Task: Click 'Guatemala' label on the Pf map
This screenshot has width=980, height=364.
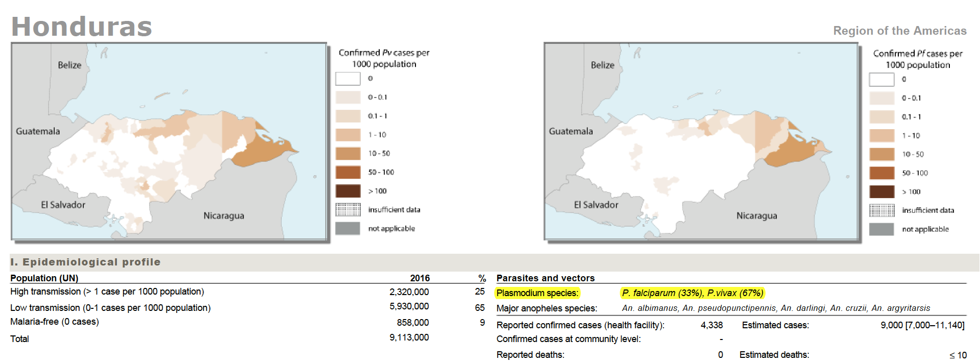Action: [571, 131]
